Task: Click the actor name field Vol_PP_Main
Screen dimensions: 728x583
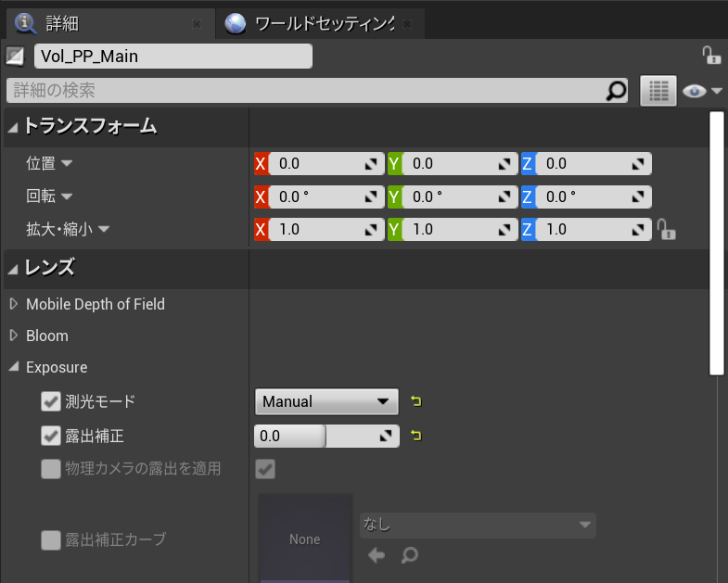Action: pos(173,57)
